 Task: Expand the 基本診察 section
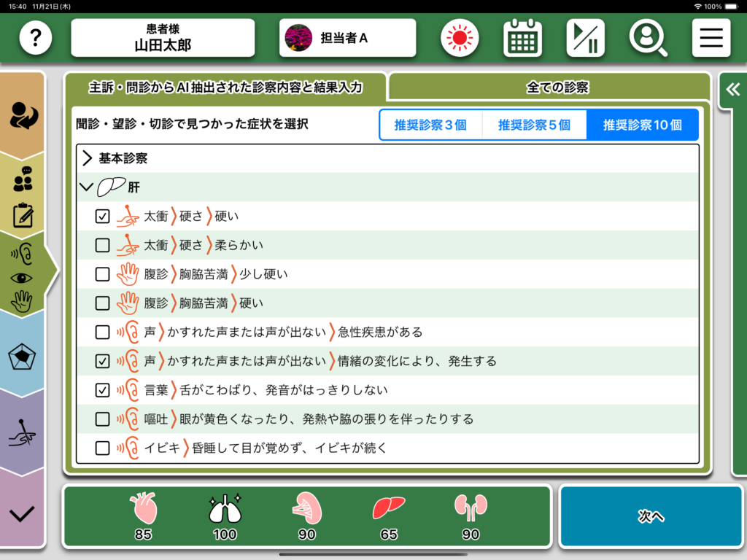(x=88, y=158)
